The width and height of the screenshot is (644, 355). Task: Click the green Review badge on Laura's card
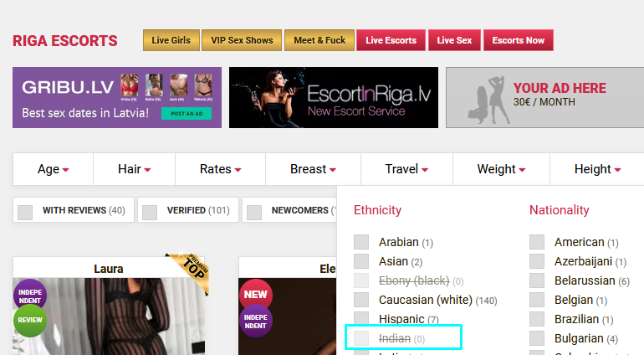point(30,321)
